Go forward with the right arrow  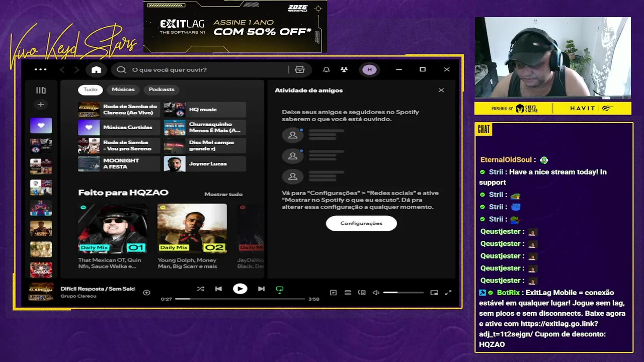point(76,69)
